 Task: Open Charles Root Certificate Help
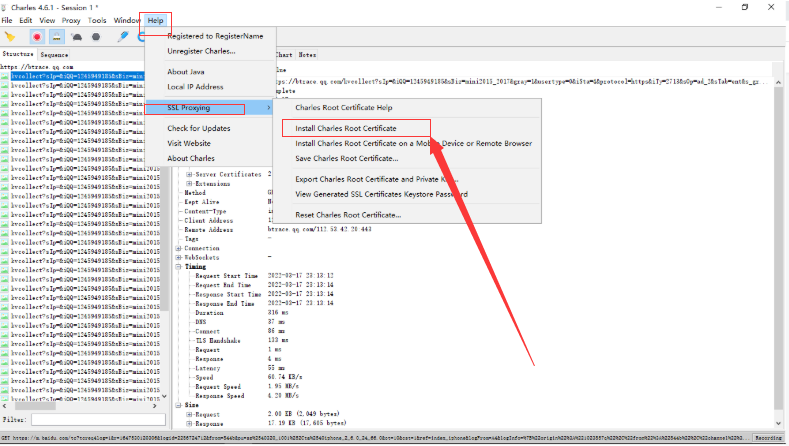(344, 108)
